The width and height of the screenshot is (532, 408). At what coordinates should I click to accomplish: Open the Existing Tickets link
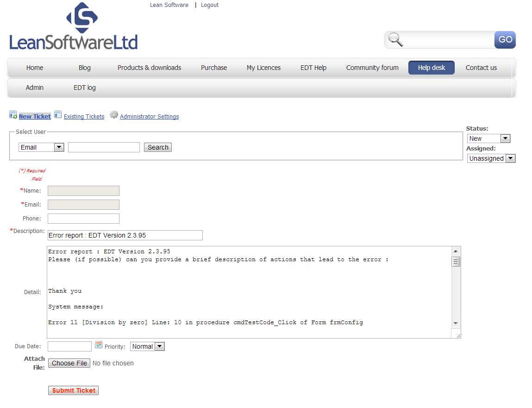click(84, 116)
